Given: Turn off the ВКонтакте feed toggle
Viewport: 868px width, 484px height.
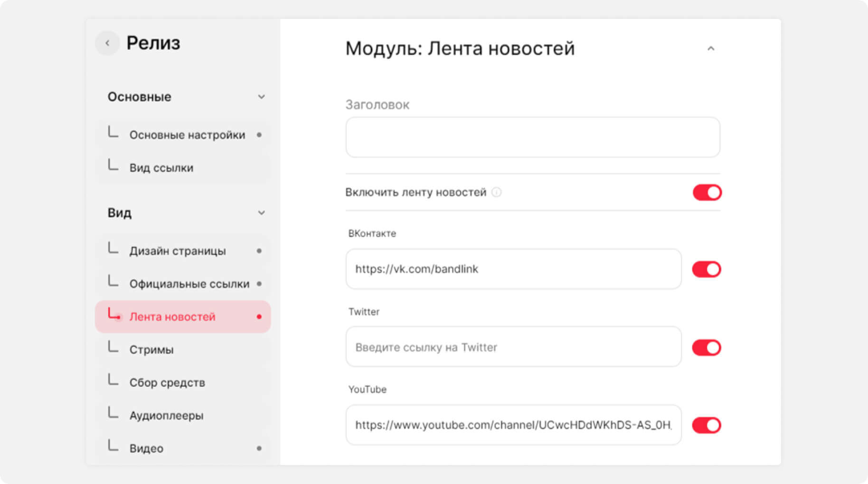Looking at the screenshot, I should tap(706, 270).
